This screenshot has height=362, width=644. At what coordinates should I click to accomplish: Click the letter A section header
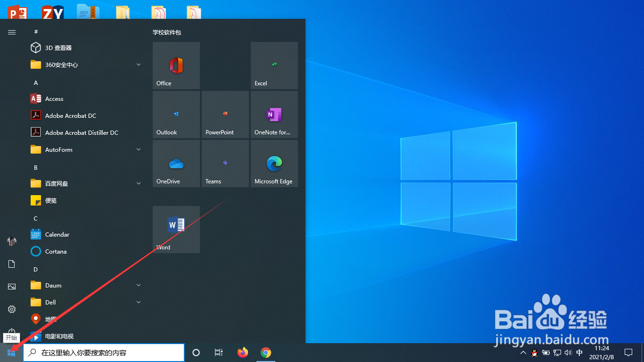36,82
